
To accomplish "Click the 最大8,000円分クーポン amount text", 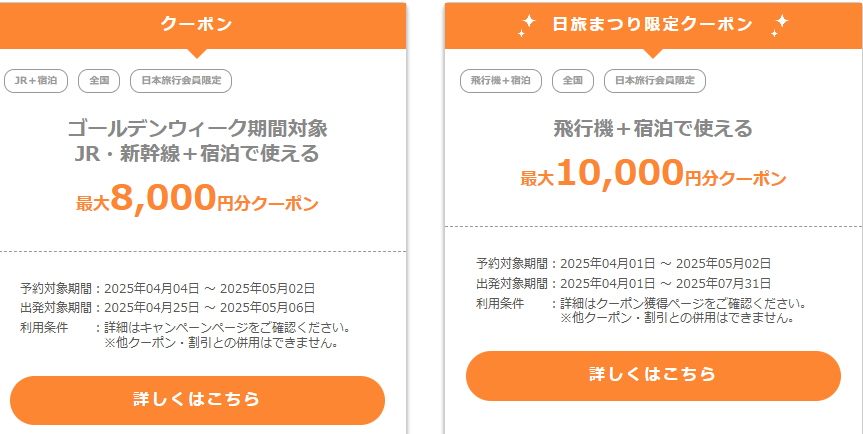I will (197, 199).
